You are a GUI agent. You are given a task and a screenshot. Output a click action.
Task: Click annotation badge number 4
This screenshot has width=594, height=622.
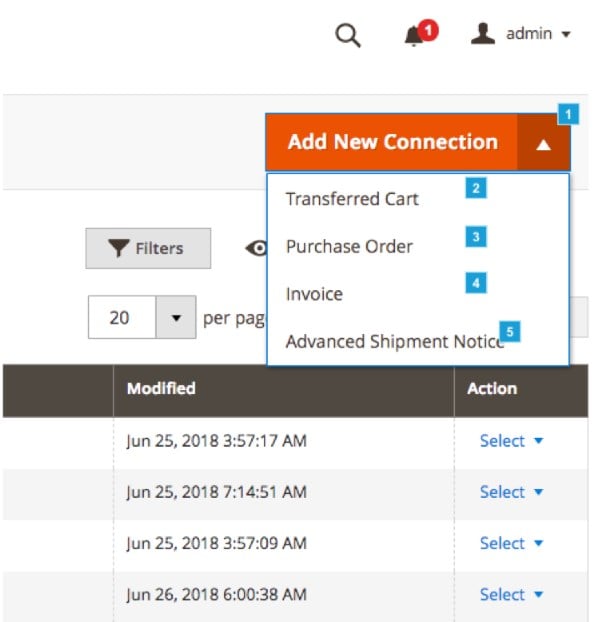(476, 283)
